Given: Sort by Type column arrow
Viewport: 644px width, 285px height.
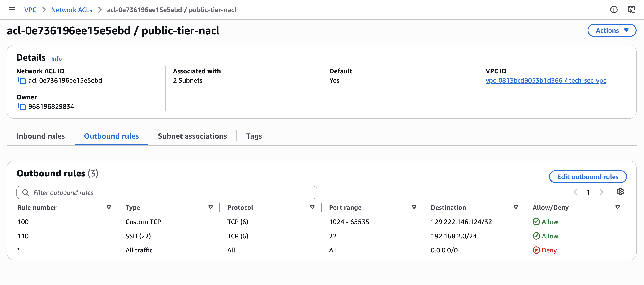Looking at the screenshot, I should pos(211,207).
